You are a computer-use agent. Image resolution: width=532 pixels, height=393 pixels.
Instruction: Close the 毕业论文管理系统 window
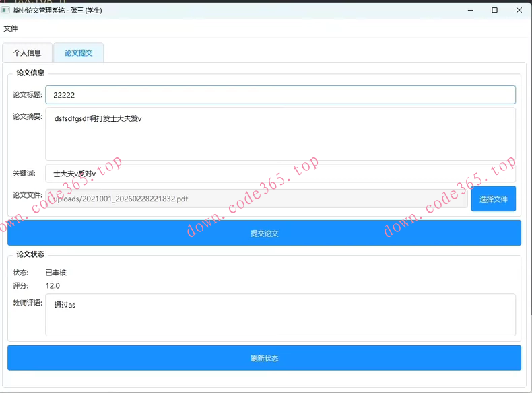tap(519, 11)
